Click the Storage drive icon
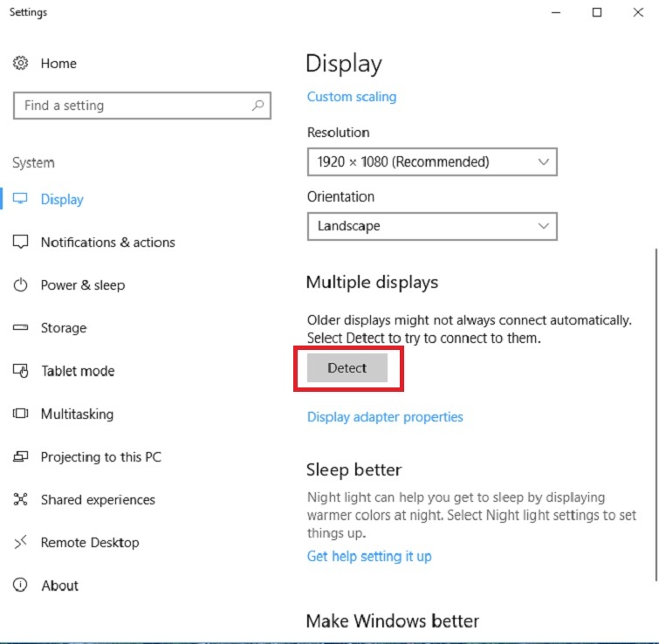This screenshot has height=644, width=659. (x=21, y=328)
